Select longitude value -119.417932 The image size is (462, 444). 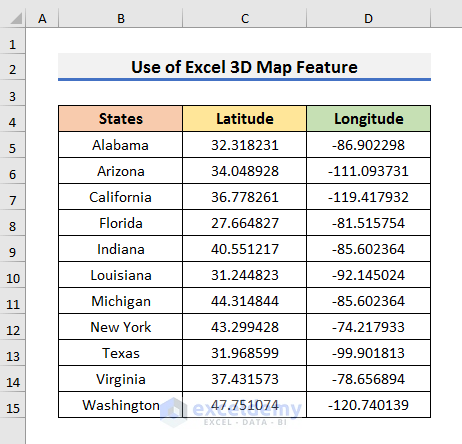[368, 197]
